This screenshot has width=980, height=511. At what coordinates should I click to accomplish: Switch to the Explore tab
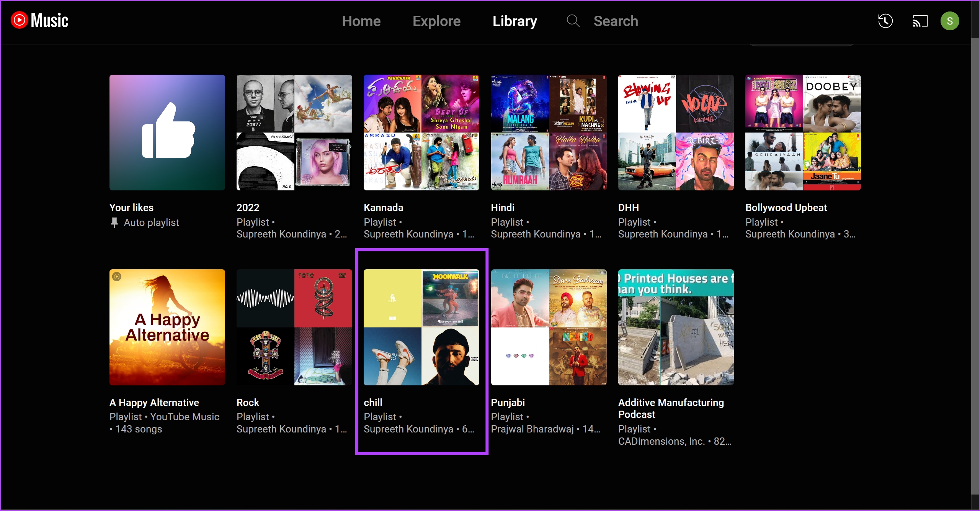(x=436, y=21)
